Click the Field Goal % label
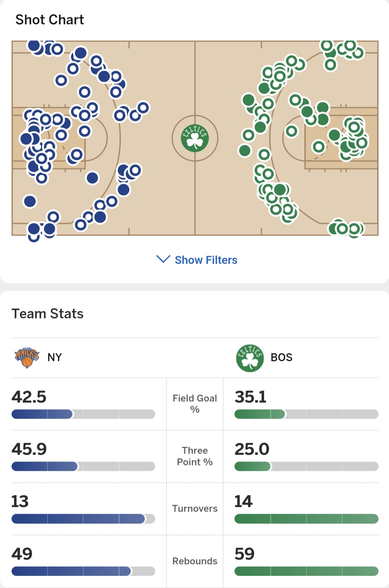Screen dimensions: 389x588 click(195, 404)
